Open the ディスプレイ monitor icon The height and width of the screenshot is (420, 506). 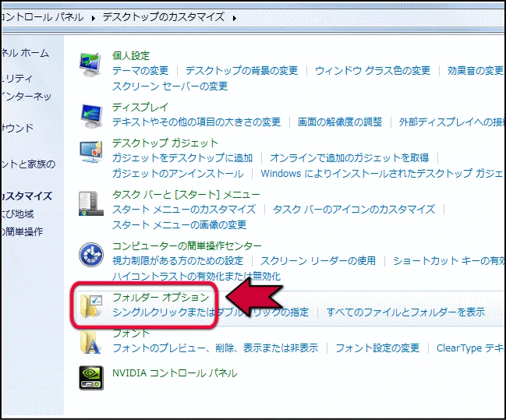[91, 116]
